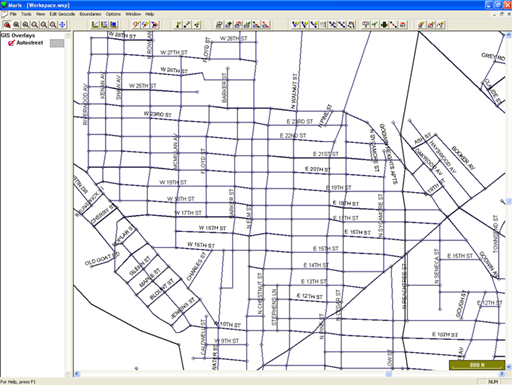This screenshot has width=512, height=385.
Task: Click the Autostreet gray color swatch
Action: pyautogui.click(x=57, y=43)
